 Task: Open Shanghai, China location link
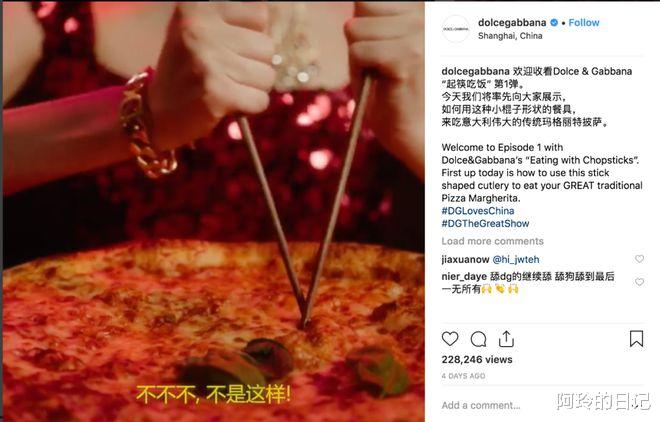click(510, 36)
